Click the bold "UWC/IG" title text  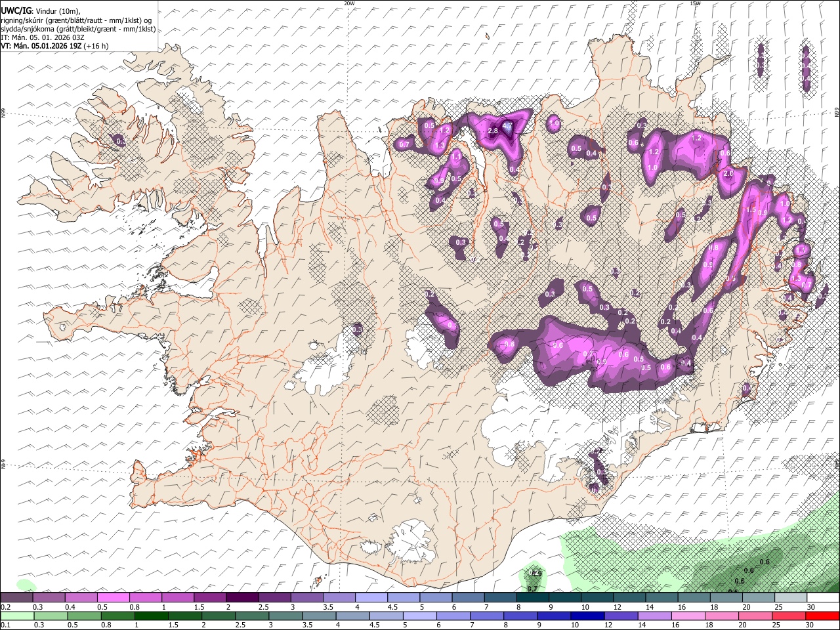[x=16, y=10]
